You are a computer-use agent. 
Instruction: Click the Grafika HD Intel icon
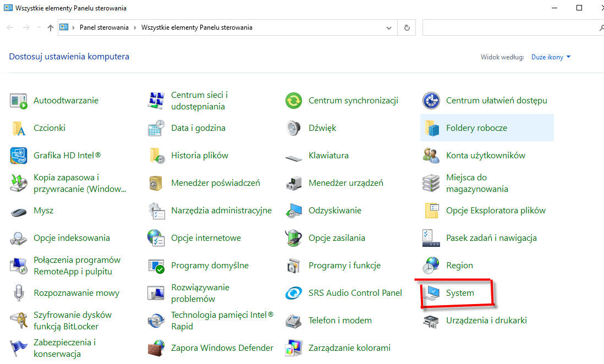coord(19,156)
